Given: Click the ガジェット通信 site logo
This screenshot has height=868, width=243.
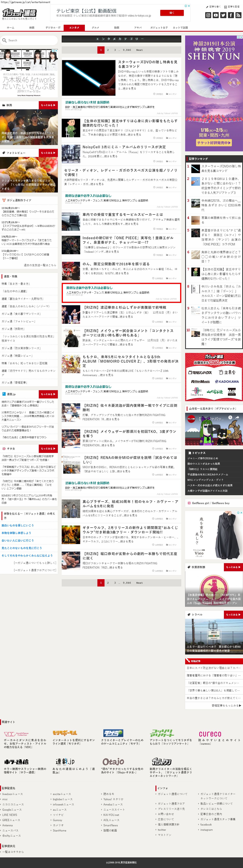Looking at the screenshot, I should (19, 13).
